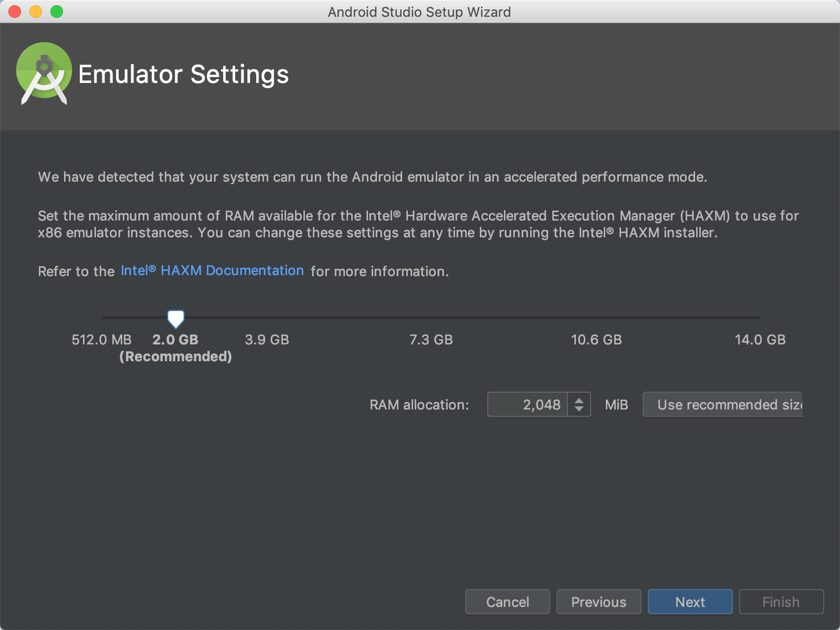
Task: Click the 512.0 MB slider label
Action: pos(101,340)
